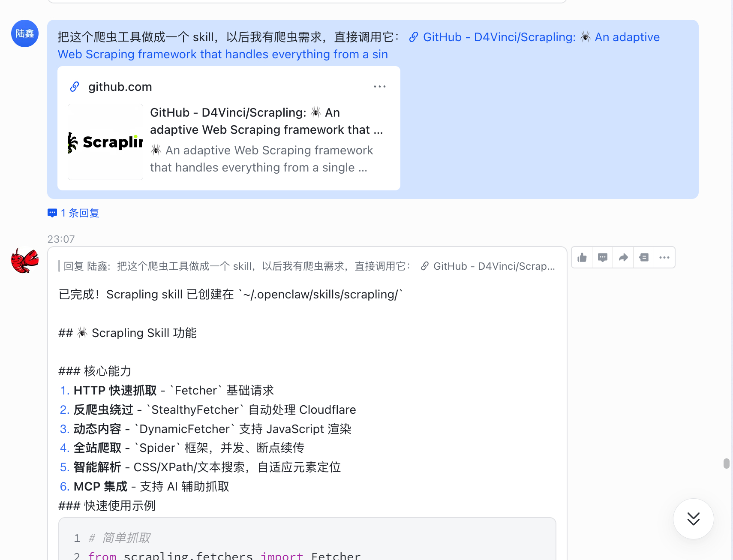The height and width of the screenshot is (560, 733).
Task: Open 陆鑫's profile avatar
Action: [25, 33]
